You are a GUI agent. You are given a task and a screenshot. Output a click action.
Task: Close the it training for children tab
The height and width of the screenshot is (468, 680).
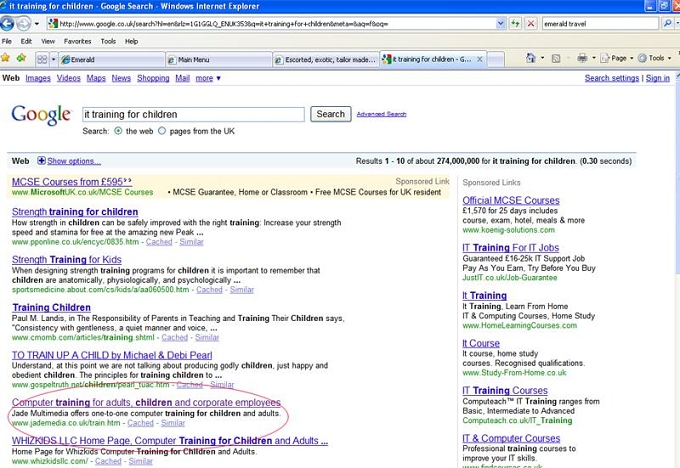(x=480, y=59)
